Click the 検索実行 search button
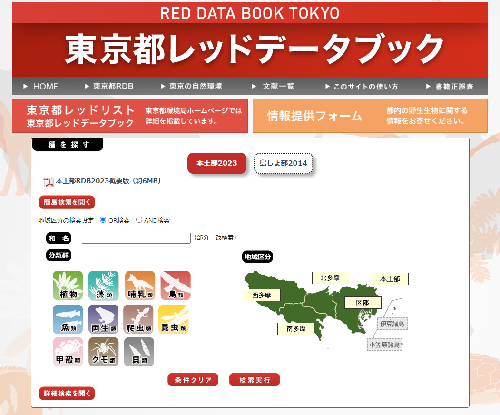Screen dimensions: 500x415 [254, 380]
